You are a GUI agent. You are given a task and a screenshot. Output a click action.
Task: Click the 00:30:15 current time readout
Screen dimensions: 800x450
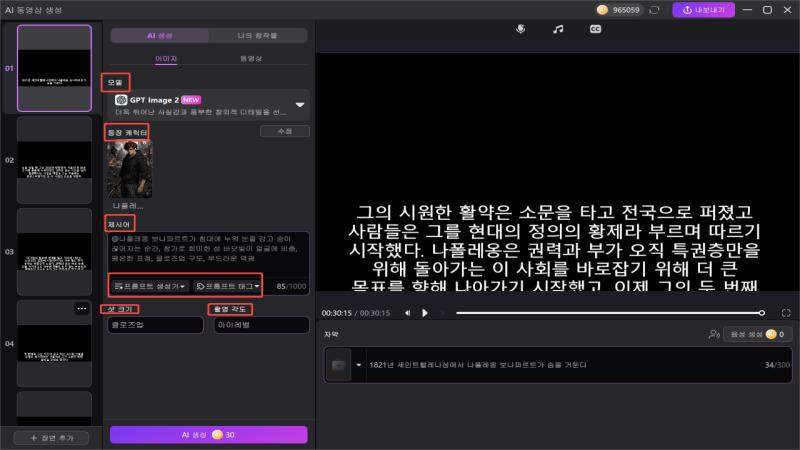coord(337,313)
